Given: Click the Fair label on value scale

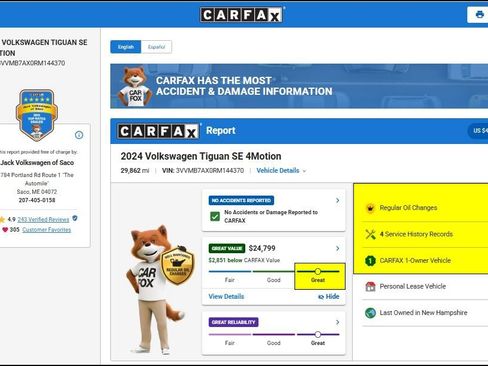Looking at the screenshot, I should click(x=230, y=280).
